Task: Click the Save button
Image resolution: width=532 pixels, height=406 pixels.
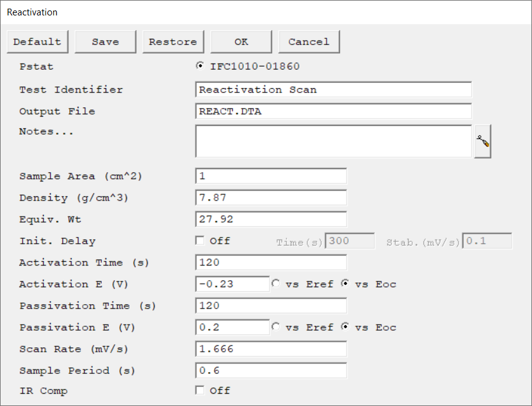Action: (x=106, y=42)
